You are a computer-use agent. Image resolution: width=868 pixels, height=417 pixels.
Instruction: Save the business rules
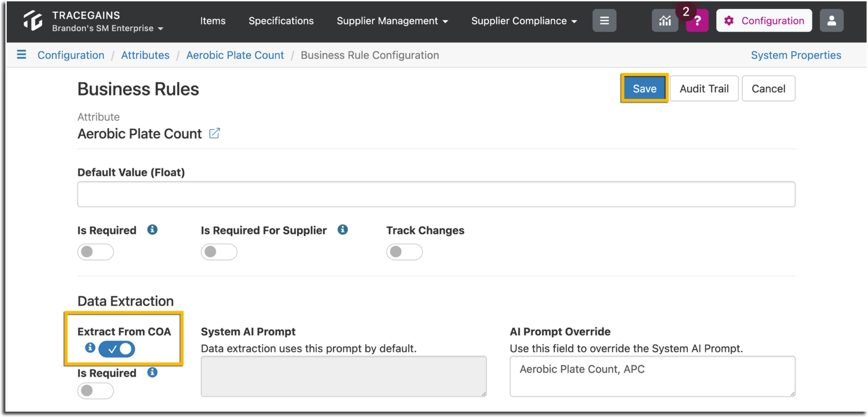[x=644, y=89]
